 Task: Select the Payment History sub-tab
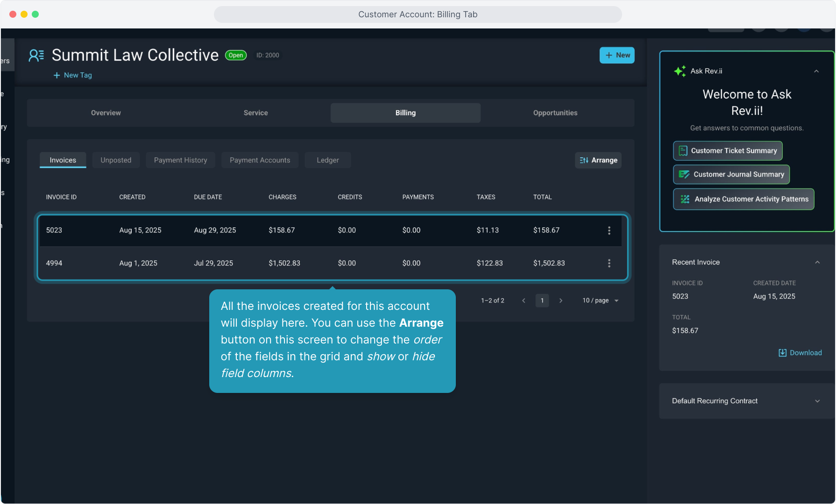pos(180,160)
